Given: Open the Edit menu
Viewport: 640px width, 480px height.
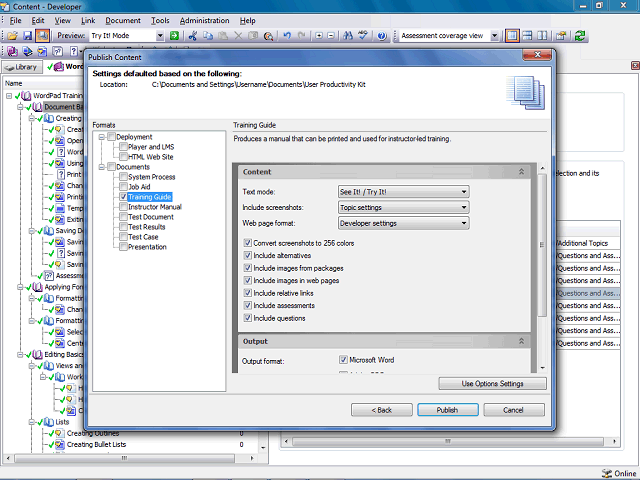Looking at the screenshot, I should coord(38,20).
